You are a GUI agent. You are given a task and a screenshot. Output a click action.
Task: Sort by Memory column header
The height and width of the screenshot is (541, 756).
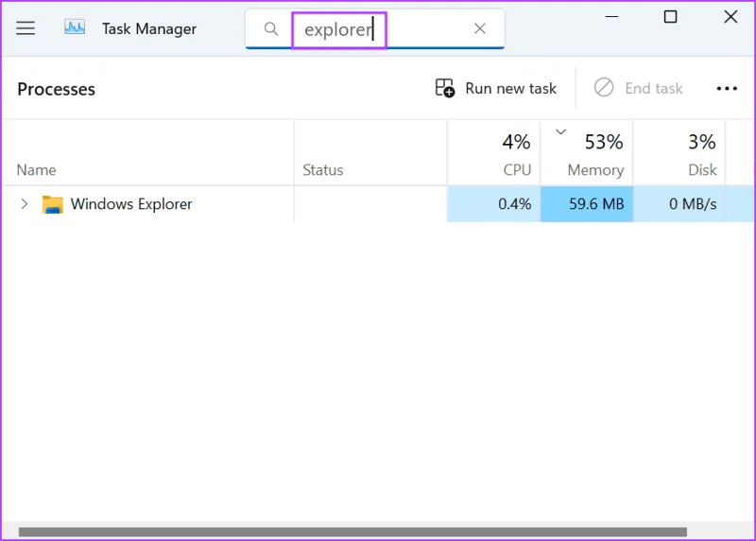[x=586, y=153]
